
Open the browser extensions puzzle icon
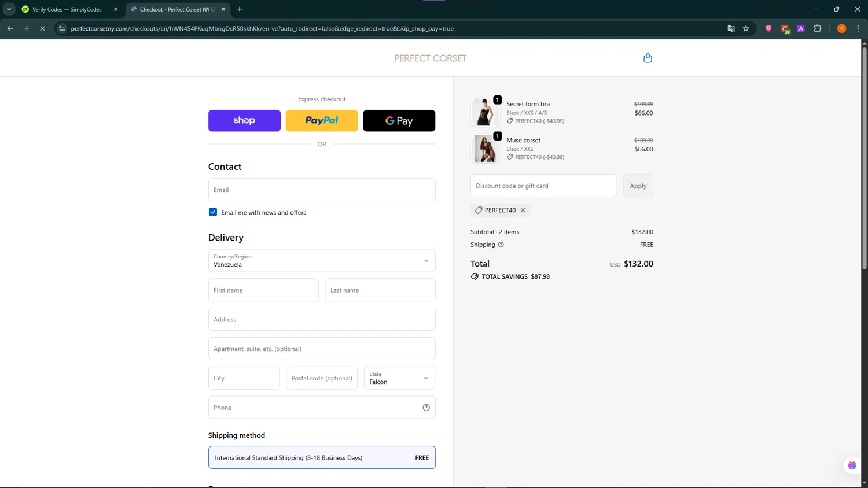[x=818, y=28]
